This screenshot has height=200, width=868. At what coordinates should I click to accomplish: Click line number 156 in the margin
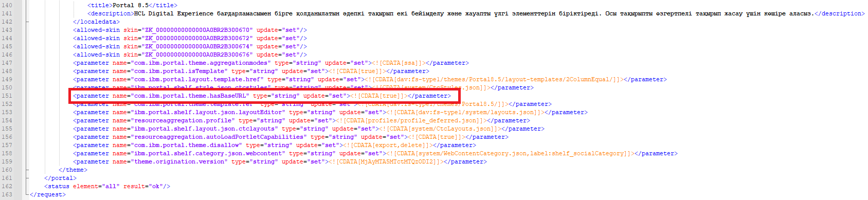7,137
